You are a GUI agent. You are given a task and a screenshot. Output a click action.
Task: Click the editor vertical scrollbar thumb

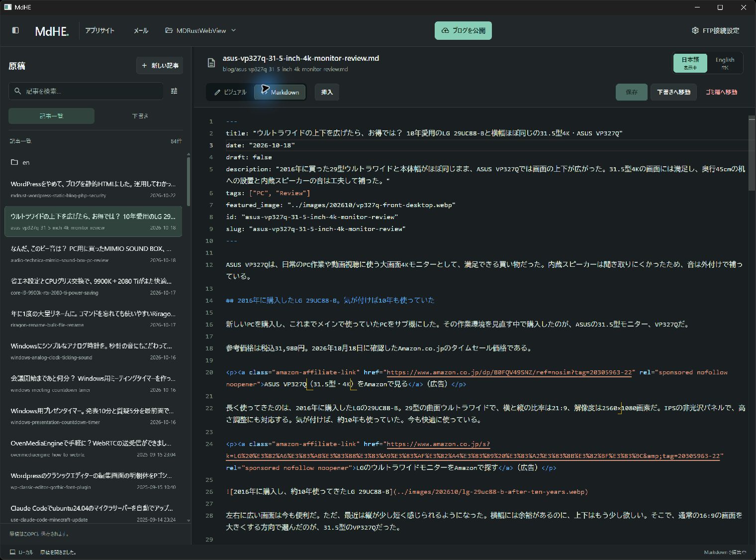[x=752, y=153]
